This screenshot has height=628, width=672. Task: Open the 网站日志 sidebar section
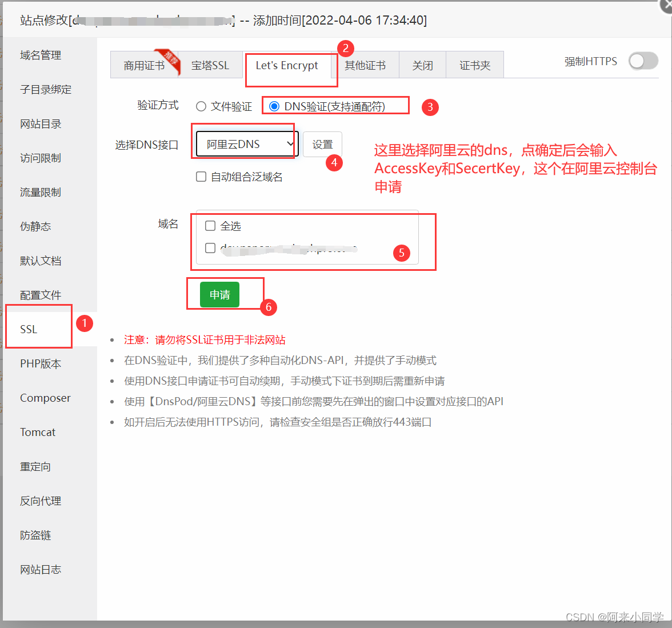click(41, 569)
